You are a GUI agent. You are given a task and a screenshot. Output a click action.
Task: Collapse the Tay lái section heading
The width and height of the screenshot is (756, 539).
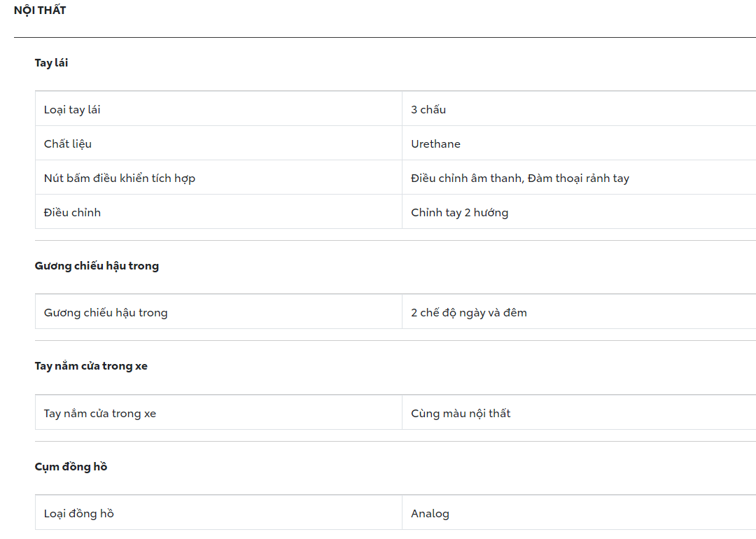[x=52, y=63]
